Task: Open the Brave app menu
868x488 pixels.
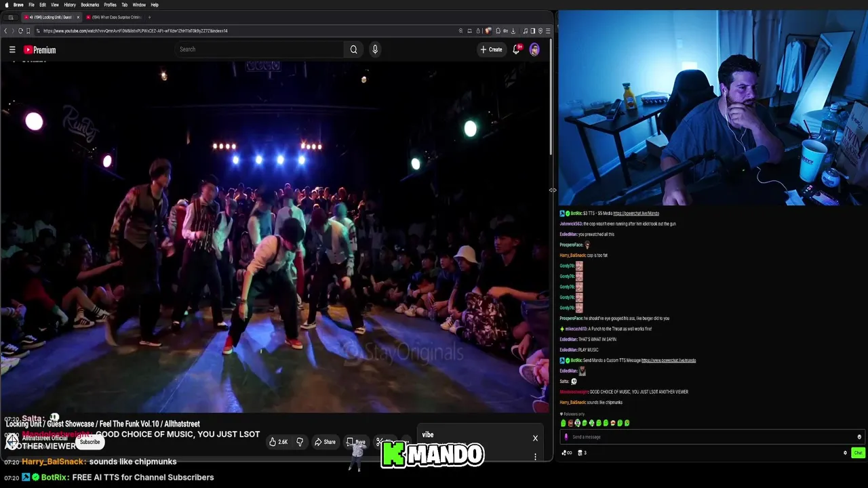Action: pos(18,5)
